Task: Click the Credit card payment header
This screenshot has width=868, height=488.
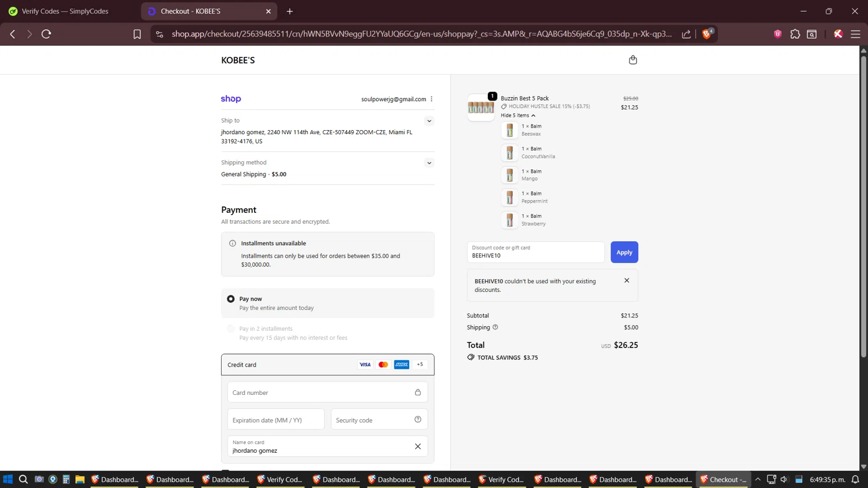Action: click(x=328, y=365)
